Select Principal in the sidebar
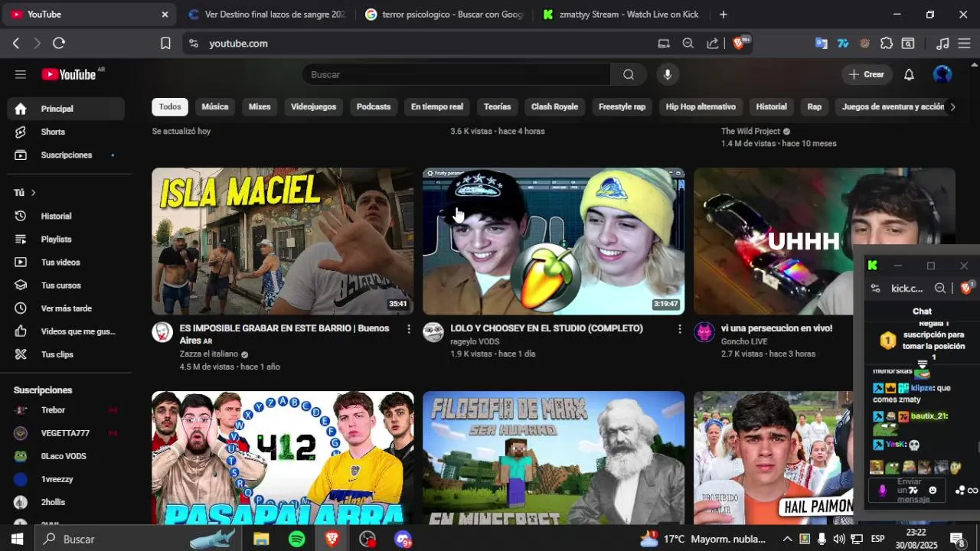 66,109
